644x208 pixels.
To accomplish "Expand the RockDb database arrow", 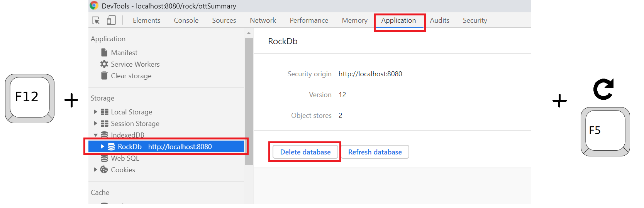I will pyautogui.click(x=102, y=146).
